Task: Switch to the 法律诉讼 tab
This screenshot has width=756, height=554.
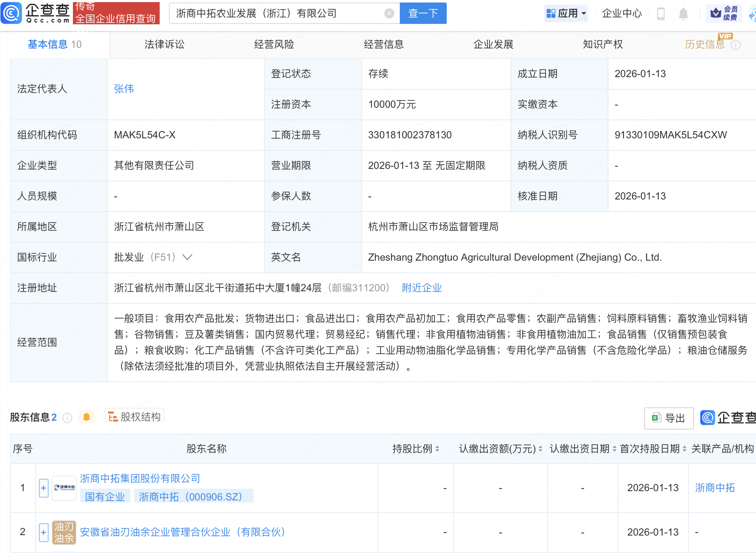Action: (164, 44)
